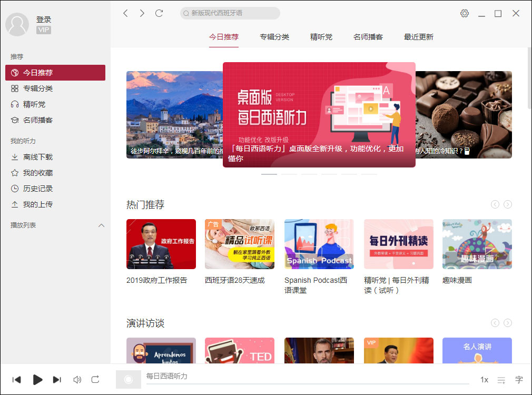Click the right arrow beside 热门推荐

click(507, 204)
